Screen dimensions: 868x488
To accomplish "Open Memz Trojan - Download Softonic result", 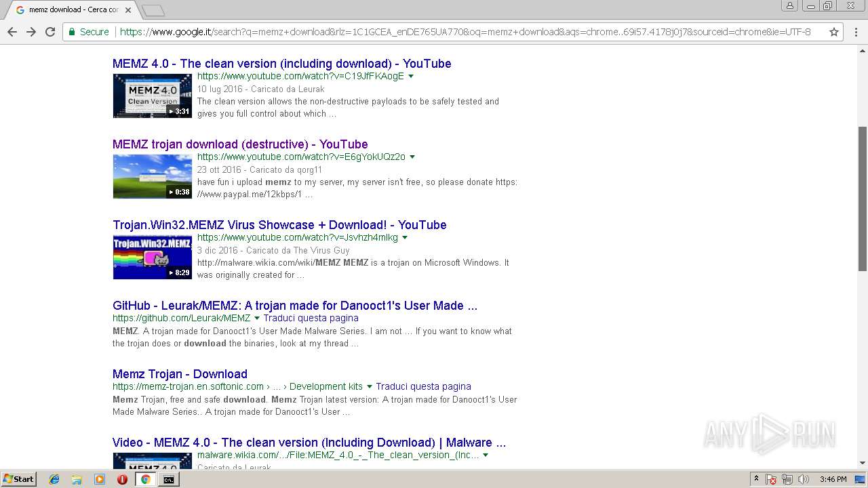I will [180, 374].
